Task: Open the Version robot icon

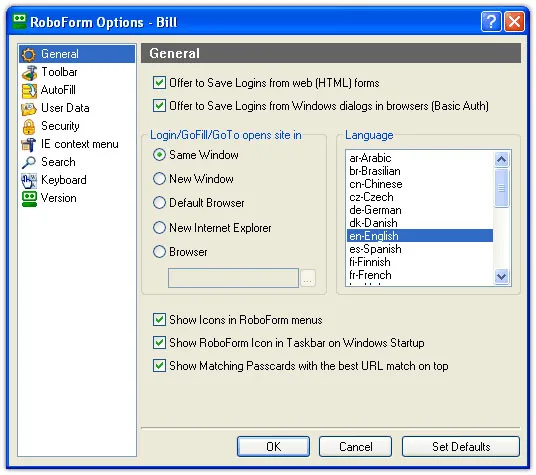Action: tap(29, 199)
